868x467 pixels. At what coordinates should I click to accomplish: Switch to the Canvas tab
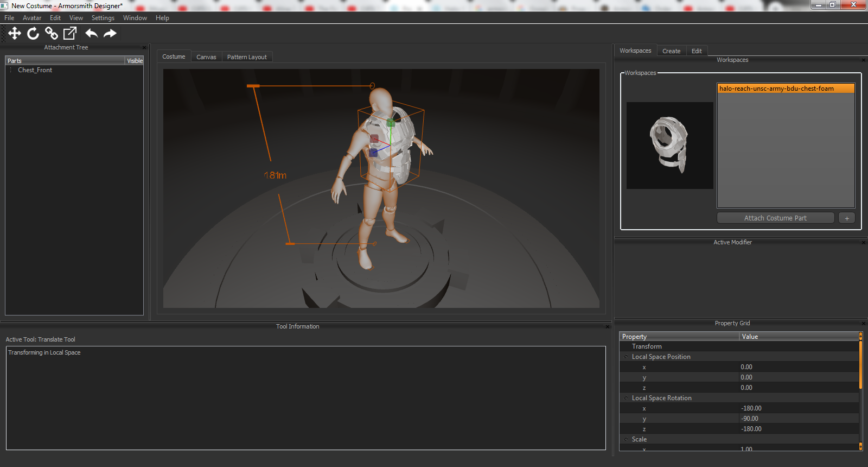coord(206,57)
